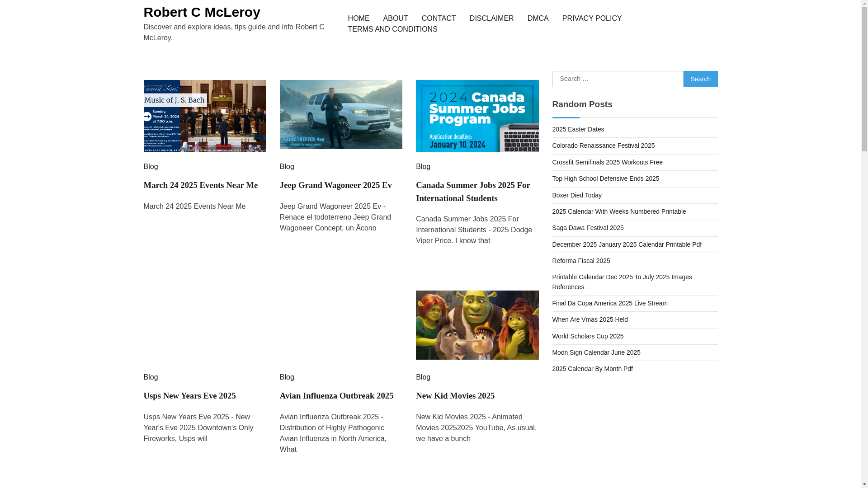Open 2025 Easter Dates random post

click(578, 129)
